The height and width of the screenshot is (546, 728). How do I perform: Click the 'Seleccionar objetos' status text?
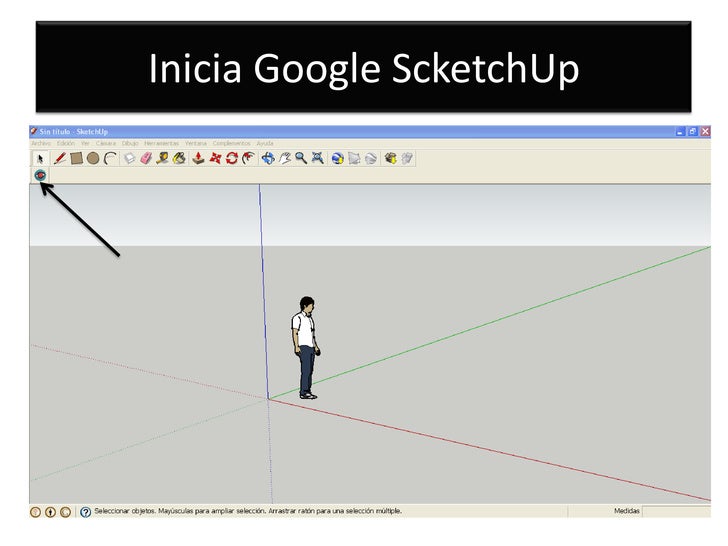[125, 511]
